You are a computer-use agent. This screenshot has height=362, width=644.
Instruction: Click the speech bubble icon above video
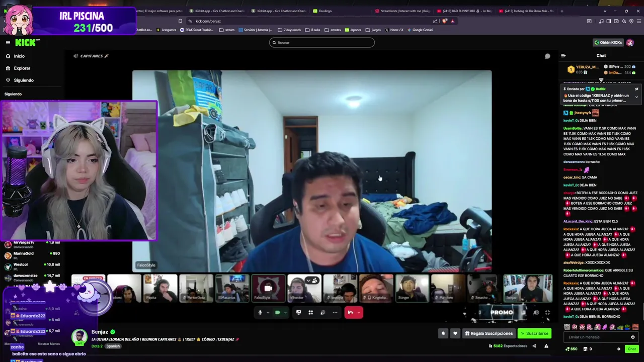point(547,56)
